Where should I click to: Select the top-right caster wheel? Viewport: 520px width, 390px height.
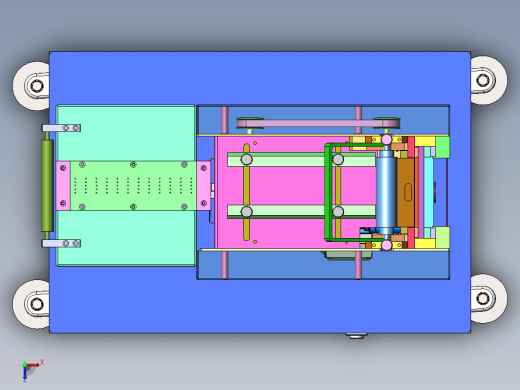[489, 80]
